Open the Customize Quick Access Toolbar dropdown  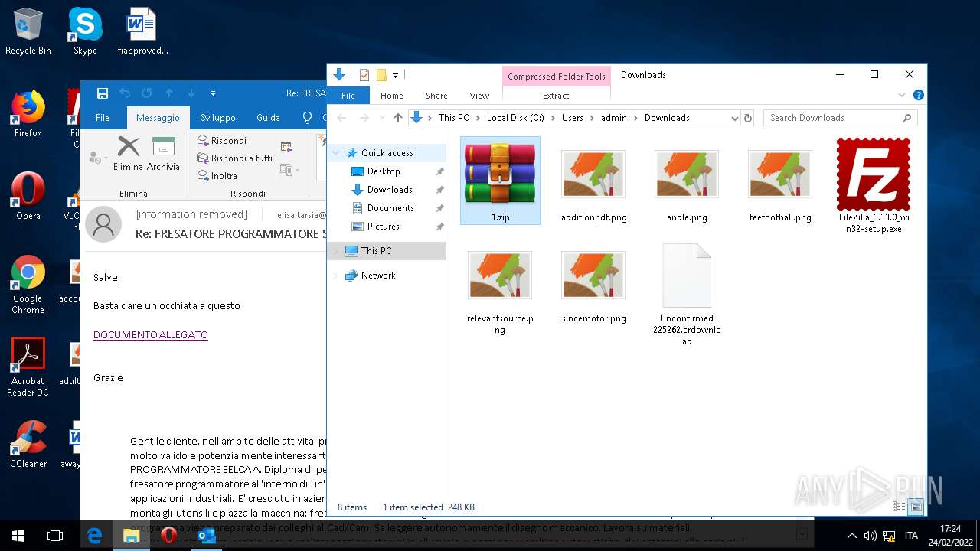point(395,75)
